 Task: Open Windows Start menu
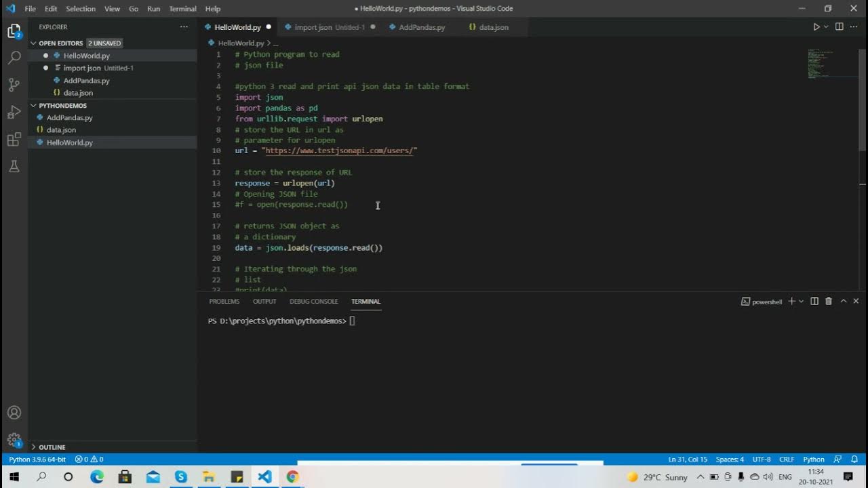point(14,477)
